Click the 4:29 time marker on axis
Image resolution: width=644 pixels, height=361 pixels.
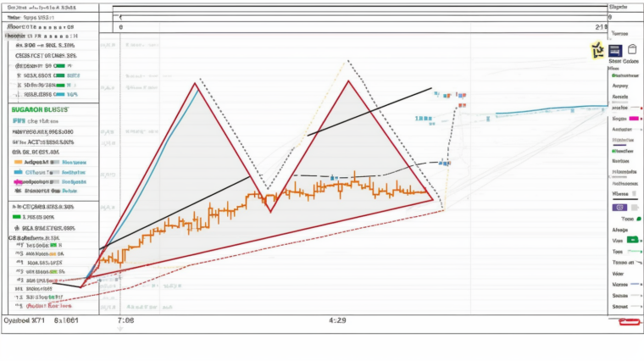(x=336, y=321)
